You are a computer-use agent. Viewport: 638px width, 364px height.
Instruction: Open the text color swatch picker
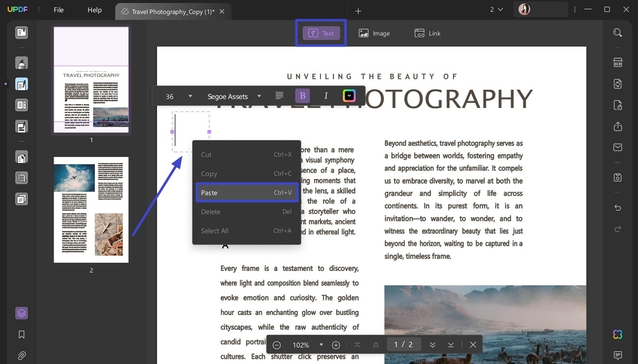point(349,95)
